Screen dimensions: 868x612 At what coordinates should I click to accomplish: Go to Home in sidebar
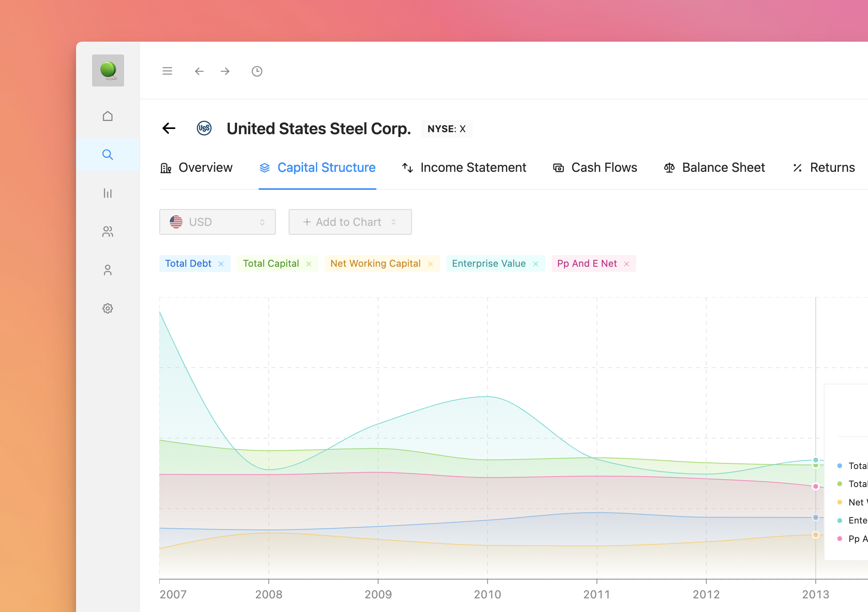point(108,116)
